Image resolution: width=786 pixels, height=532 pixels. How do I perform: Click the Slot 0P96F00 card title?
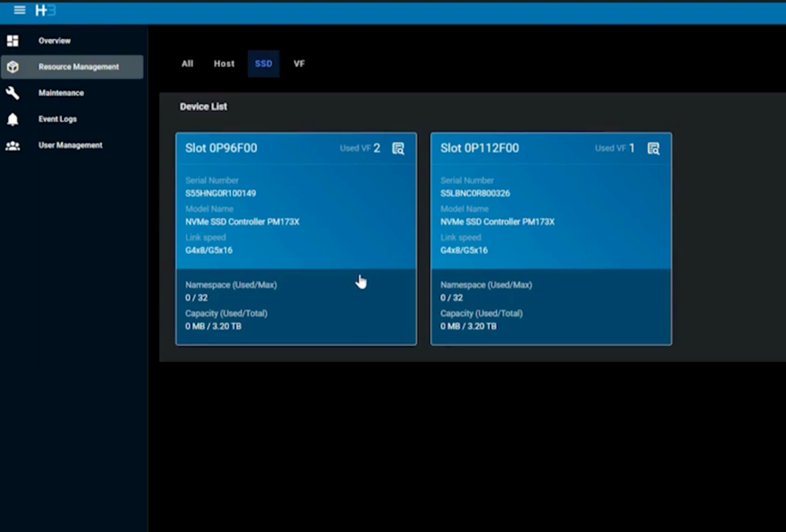[221, 149]
